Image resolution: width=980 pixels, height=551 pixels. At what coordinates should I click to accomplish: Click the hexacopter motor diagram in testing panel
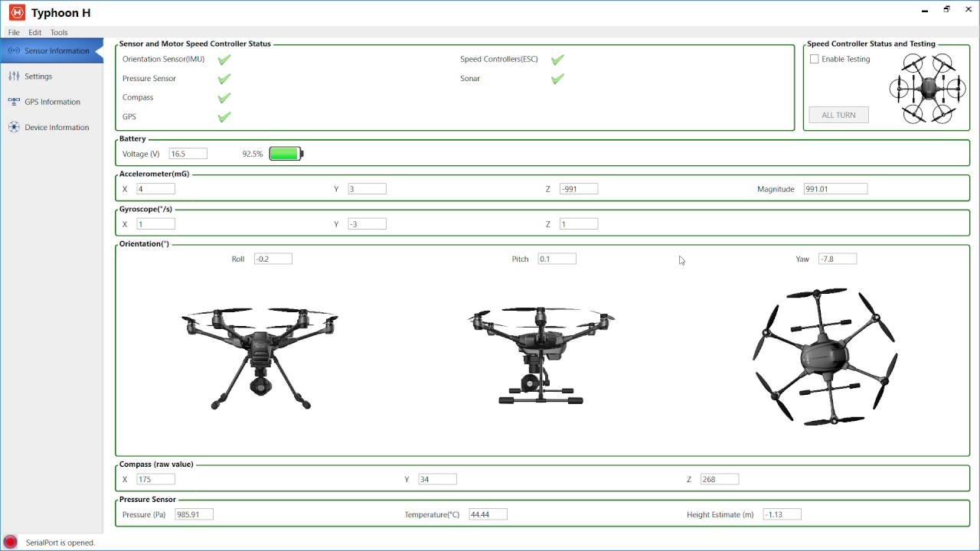click(x=927, y=87)
